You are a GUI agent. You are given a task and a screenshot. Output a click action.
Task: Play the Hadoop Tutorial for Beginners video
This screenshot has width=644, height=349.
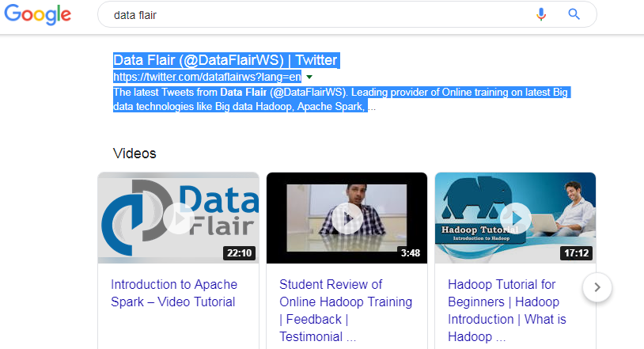pos(516,218)
